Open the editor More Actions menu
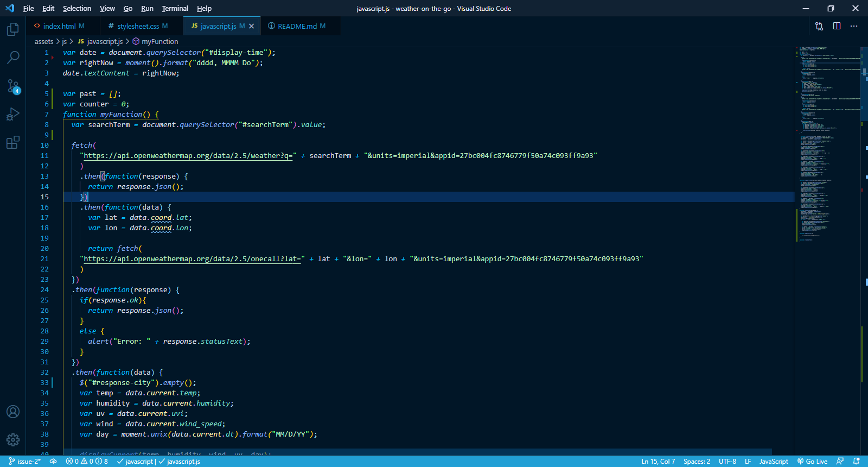 [854, 26]
